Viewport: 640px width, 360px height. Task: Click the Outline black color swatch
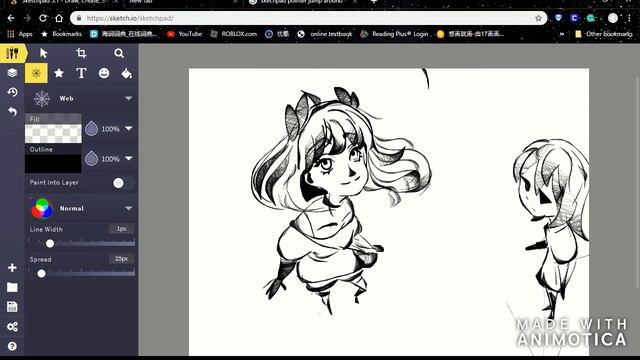click(x=53, y=164)
